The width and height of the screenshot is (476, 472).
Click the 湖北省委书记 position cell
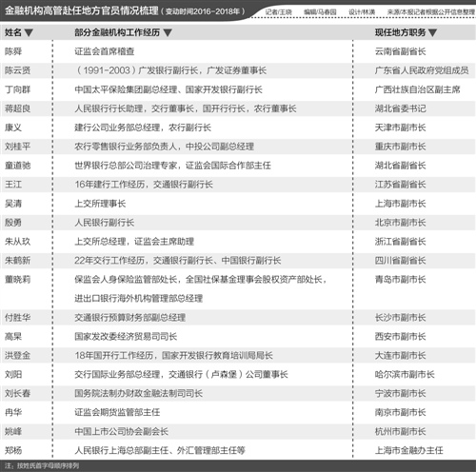tap(400, 108)
